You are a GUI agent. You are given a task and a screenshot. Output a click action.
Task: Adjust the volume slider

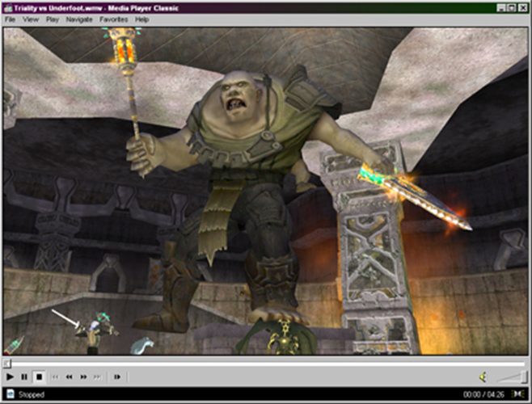click(512, 377)
